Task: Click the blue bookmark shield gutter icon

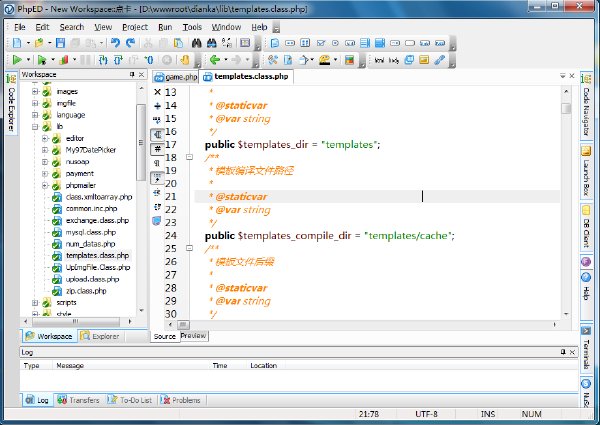Action: click(157, 221)
